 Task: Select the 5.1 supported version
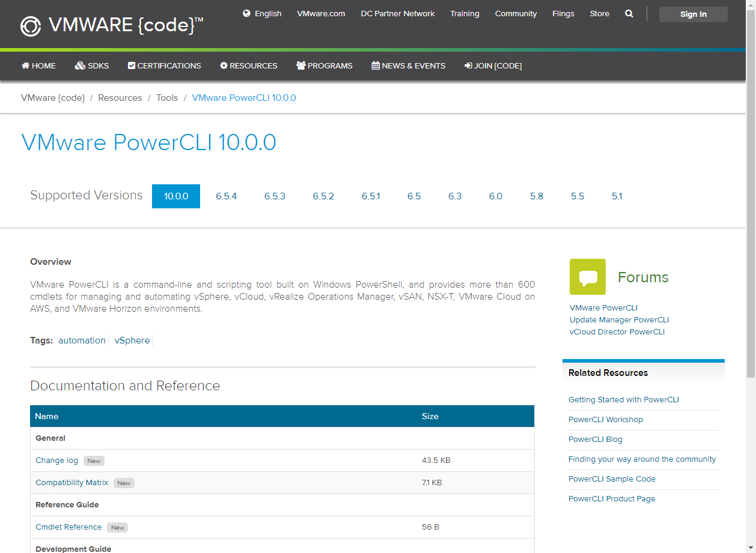[617, 196]
